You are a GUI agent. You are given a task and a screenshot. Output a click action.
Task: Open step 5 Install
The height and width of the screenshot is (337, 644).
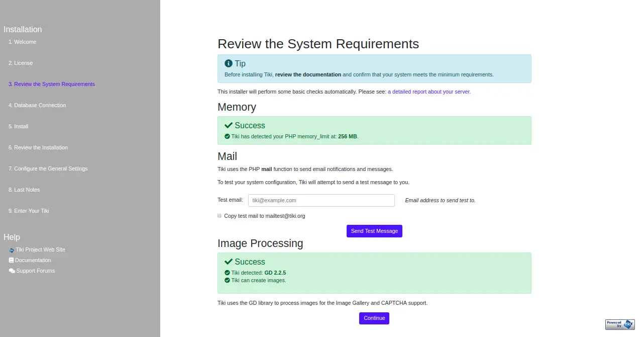(18, 126)
